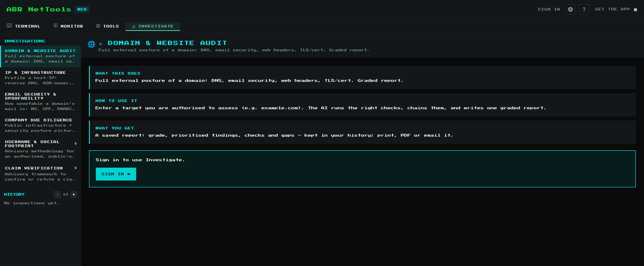Select Domain & Website Audit investigation
This screenshot has height=266, width=644.
[40, 56]
